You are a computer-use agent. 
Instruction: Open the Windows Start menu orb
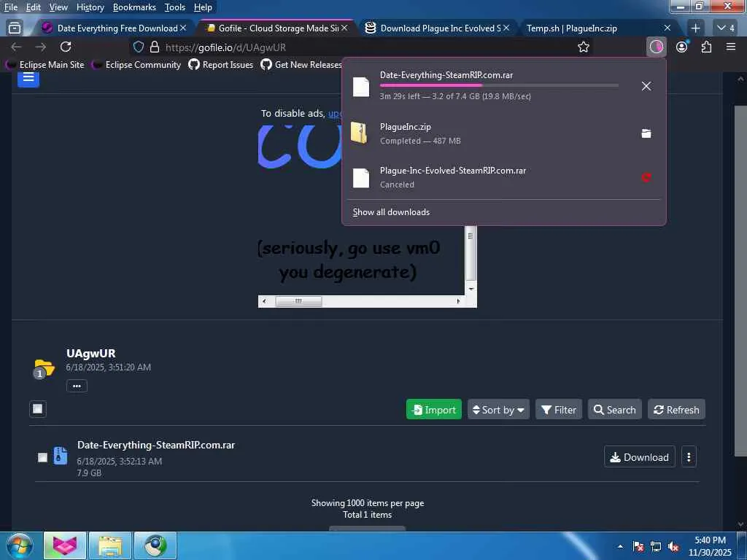(20, 545)
